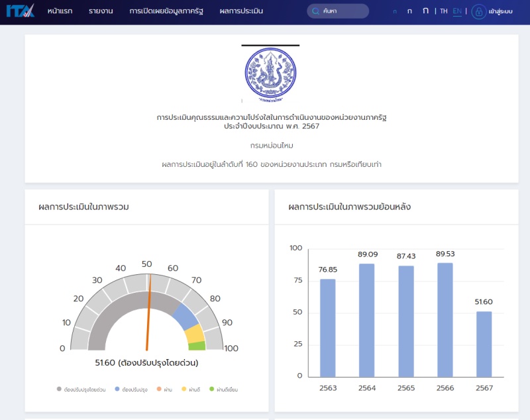This screenshot has width=530, height=420.
Task: Click the padlock login icon
Action: pyautogui.click(x=478, y=11)
